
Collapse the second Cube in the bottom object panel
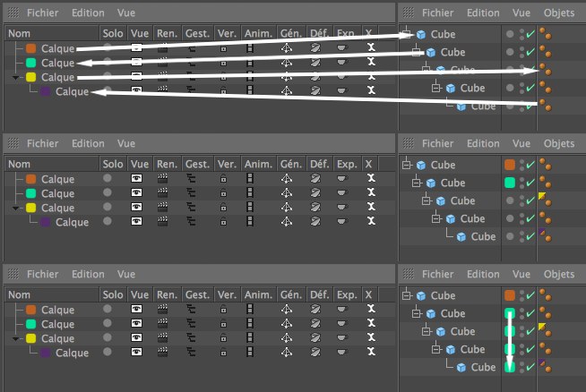[x=418, y=313]
